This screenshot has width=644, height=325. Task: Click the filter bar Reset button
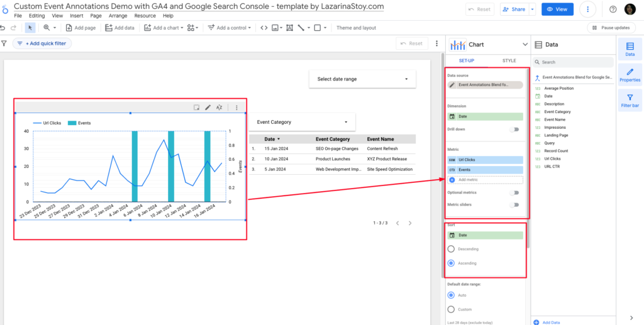pyautogui.click(x=412, y=43)
